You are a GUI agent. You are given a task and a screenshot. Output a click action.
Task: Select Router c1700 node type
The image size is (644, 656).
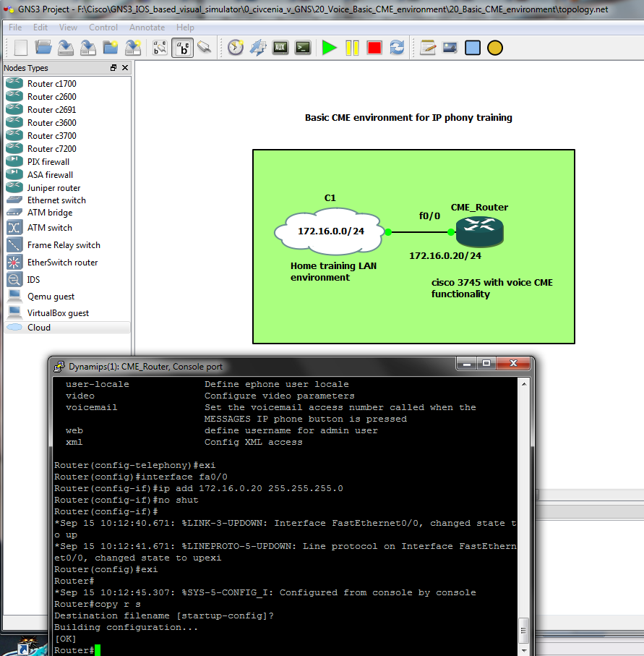tap(67, 84)
